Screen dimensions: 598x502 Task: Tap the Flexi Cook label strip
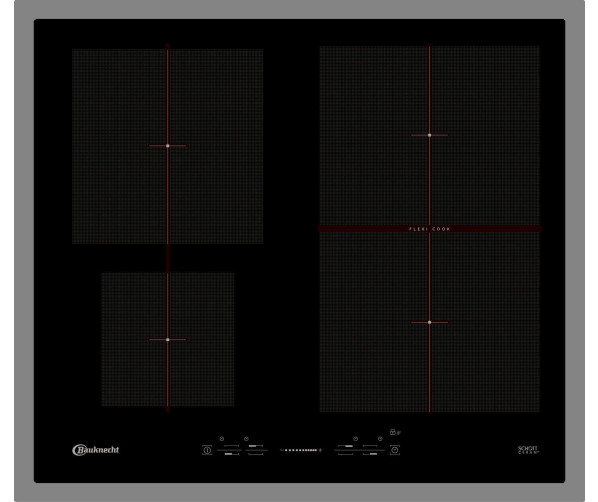tap(429, 229)
